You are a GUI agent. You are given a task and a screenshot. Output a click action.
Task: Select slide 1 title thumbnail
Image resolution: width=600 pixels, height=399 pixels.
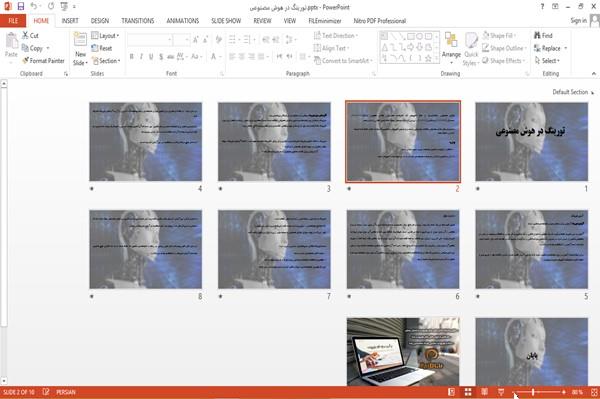(532, 142)
